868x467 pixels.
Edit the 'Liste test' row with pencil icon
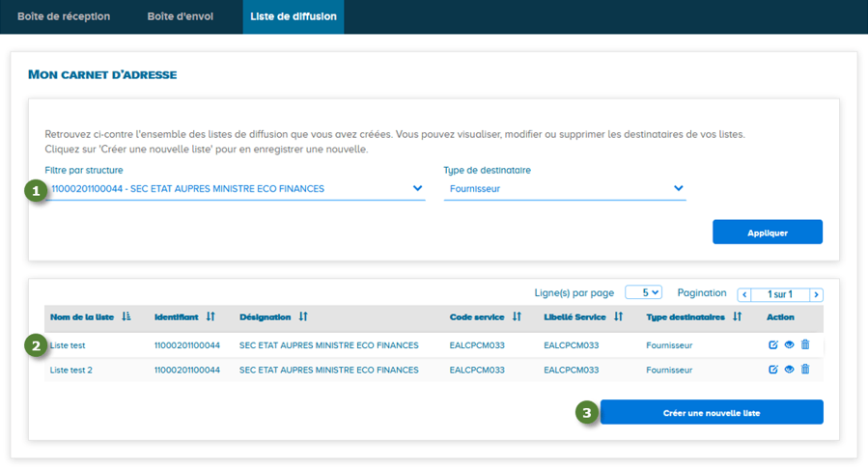coord(773,344)
